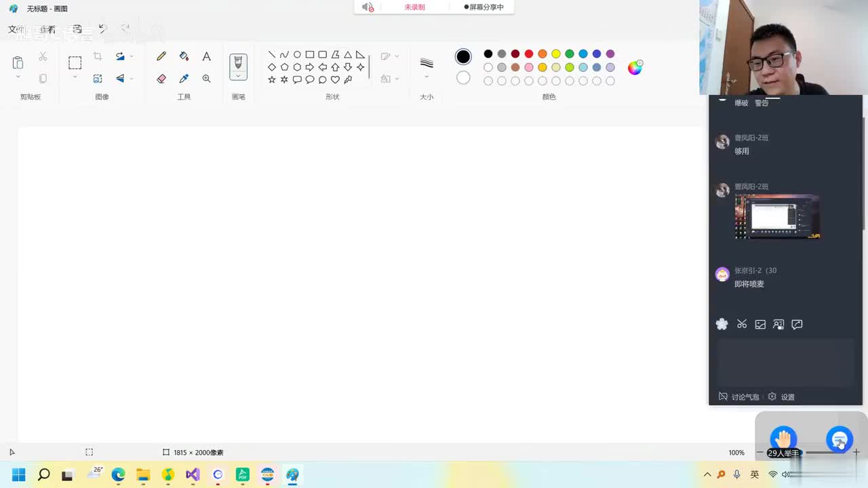Click the Rotate image icon
The image size is (868, 488).
[x=120, y=56]
